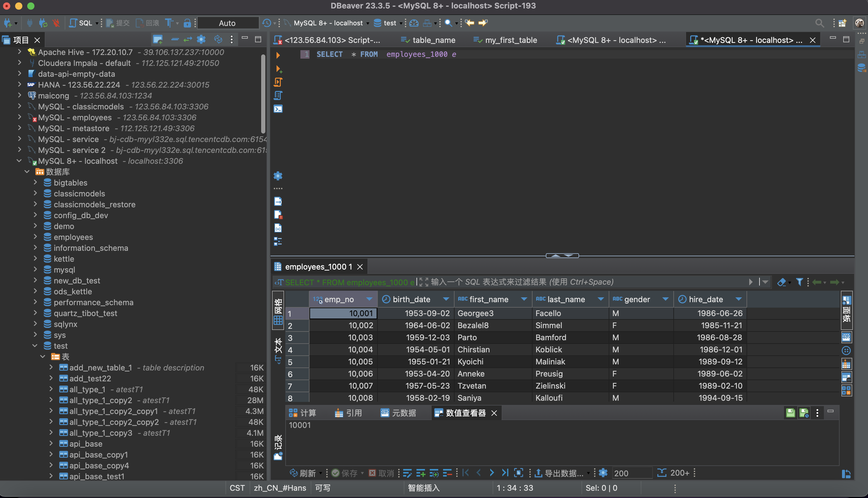The height and width of the screenshot is (498, 868).
Task: Click 导出数据 export button
Action: pyautogui.click(x=559, y=473)
